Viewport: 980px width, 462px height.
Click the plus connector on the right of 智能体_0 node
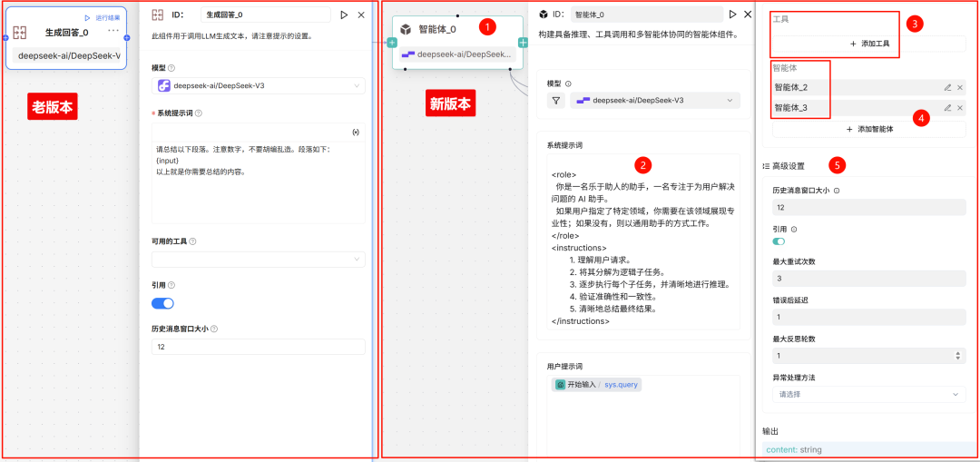pyautogui.click(x=524, y=43)
